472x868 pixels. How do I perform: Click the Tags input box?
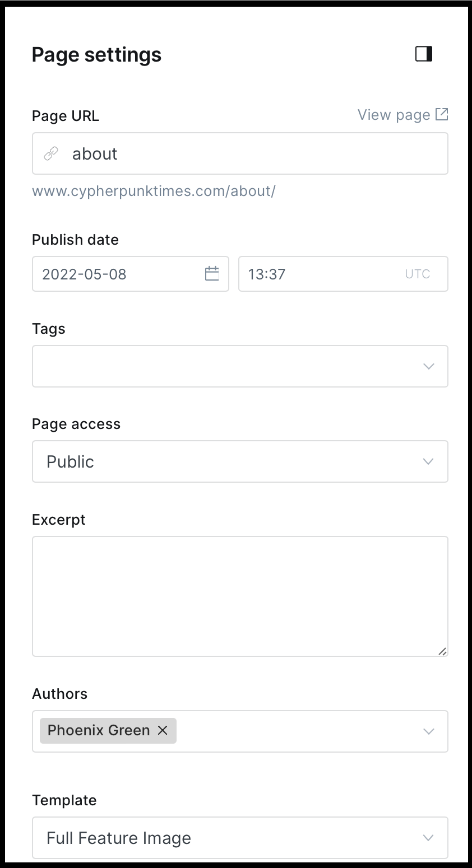pos(240,366)
